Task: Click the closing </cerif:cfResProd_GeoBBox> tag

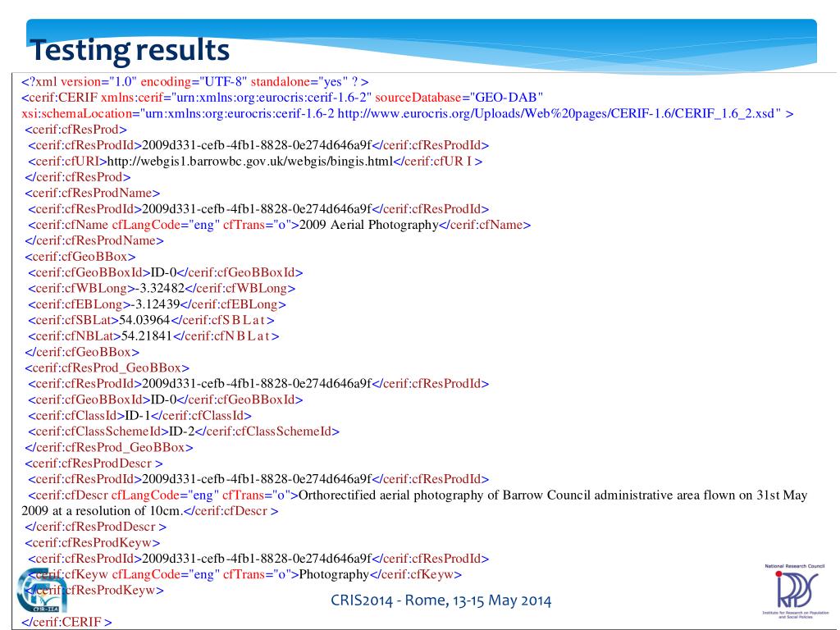Action: pos(109,447)
